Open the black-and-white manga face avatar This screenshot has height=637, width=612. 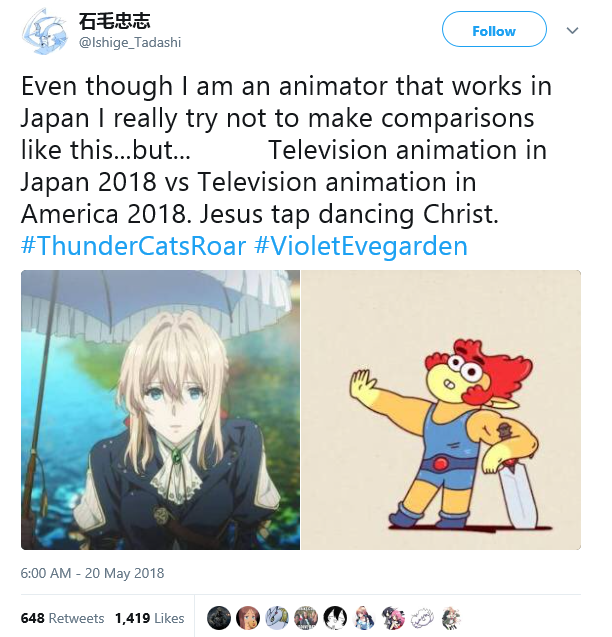336,618
